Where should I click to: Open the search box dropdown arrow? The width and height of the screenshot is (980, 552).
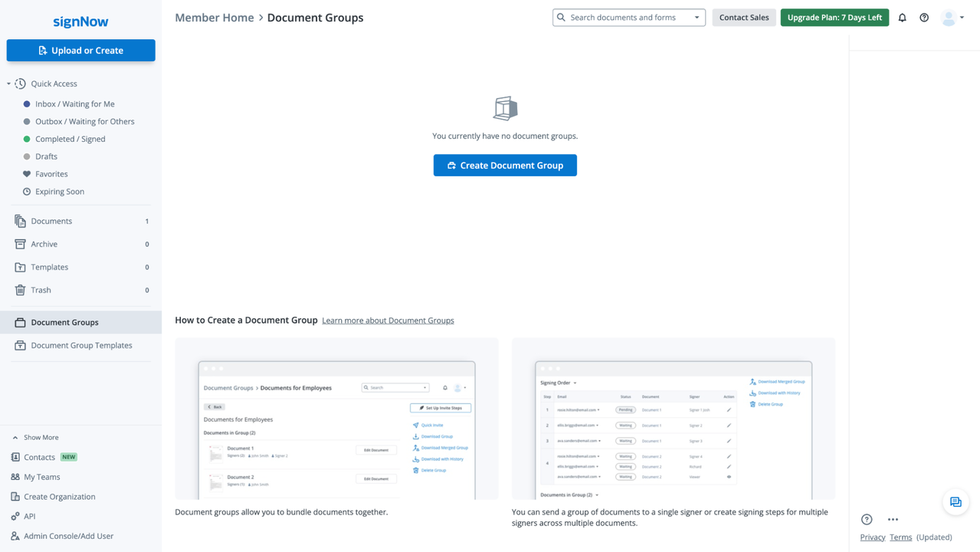[x=696, y=18]
